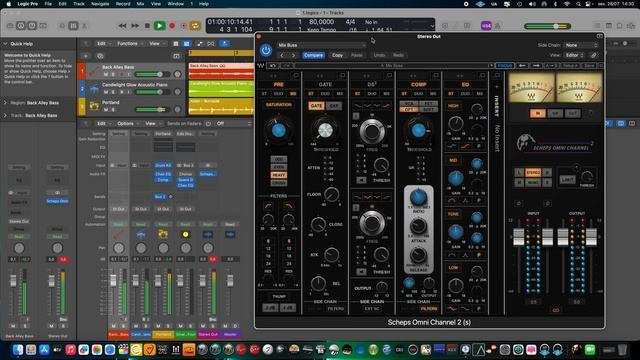Click the Portland drummer track icon
Image resolution: width=640 pixels, height=360 pixels.
94,106
